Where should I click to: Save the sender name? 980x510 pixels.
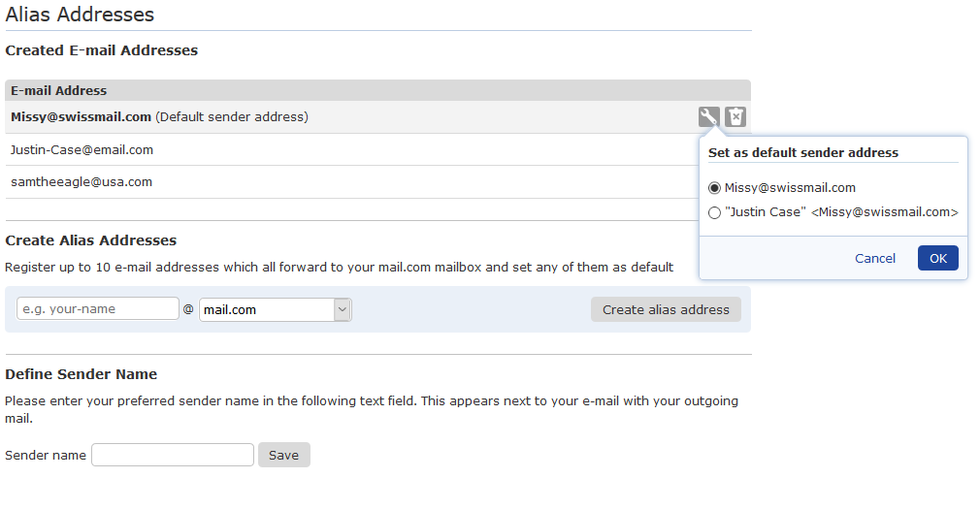(283, 455)
